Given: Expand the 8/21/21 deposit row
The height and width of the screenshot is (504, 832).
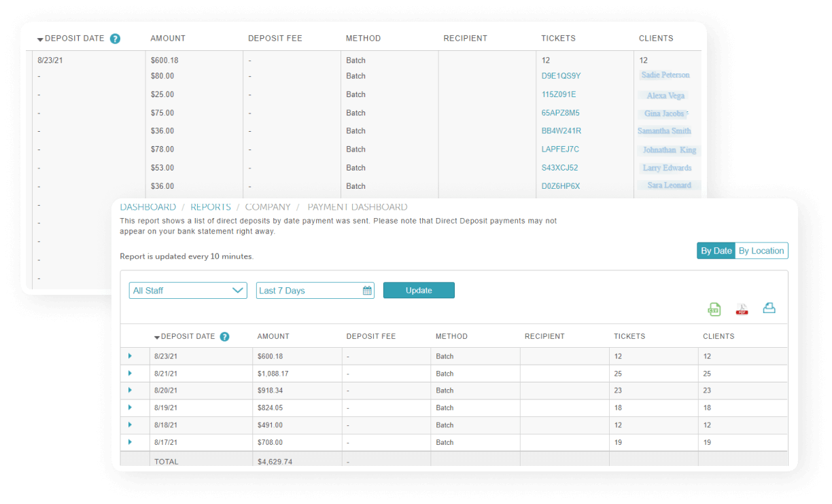Looking at the screenshot, I should tap(129, 374).
